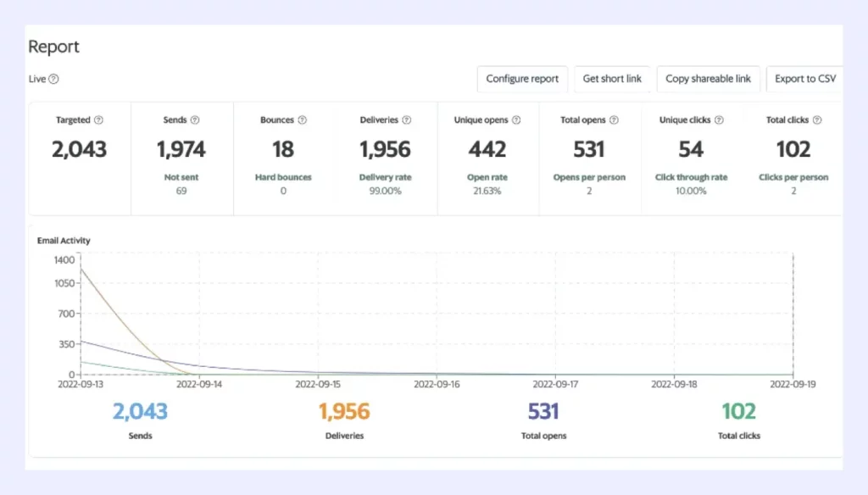This screenshot has height=495, width=868.
Task: Open help icon beside Deliveries header
Action: pyautogui.click(x=407, y=120)
